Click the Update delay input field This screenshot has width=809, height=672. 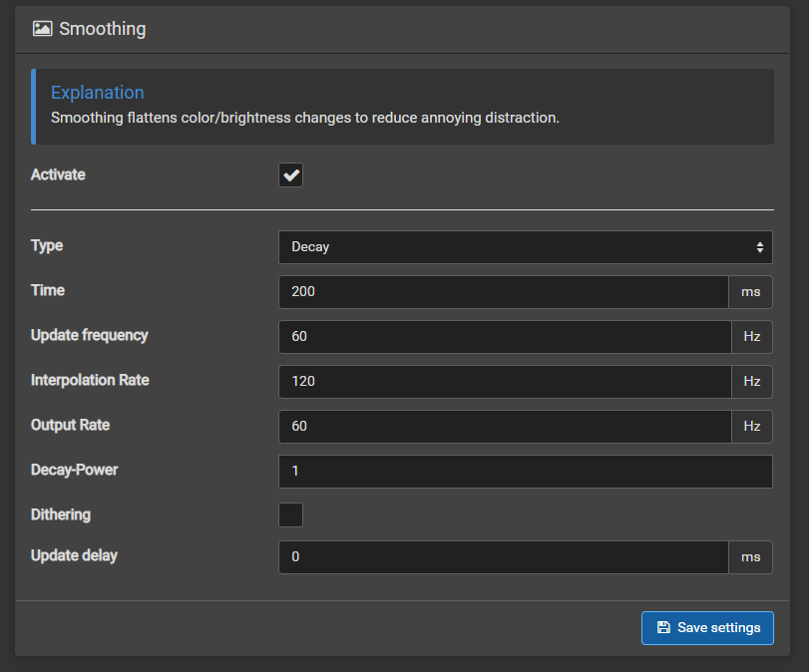click(x=504, y=557)
